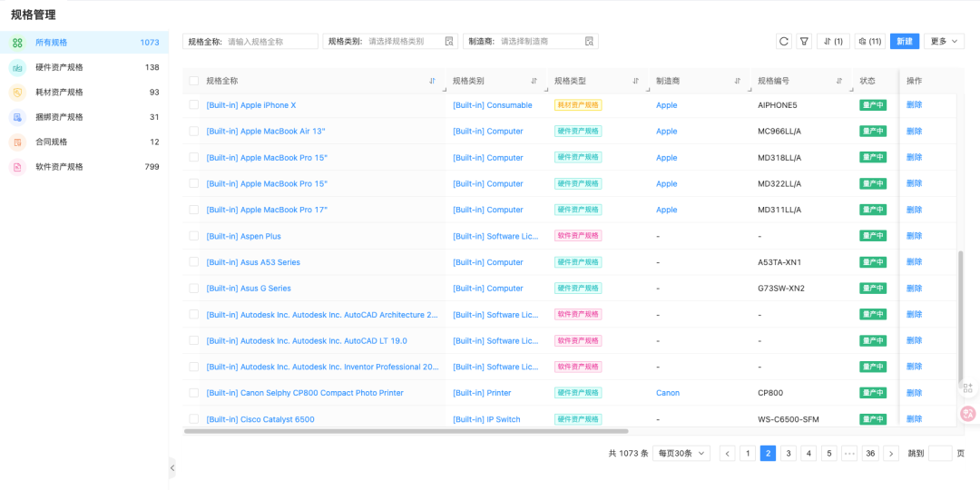The image size is (980, 490).
Task: Click lookup icon in 制造商 filter
Action: (x=589, y=41)
